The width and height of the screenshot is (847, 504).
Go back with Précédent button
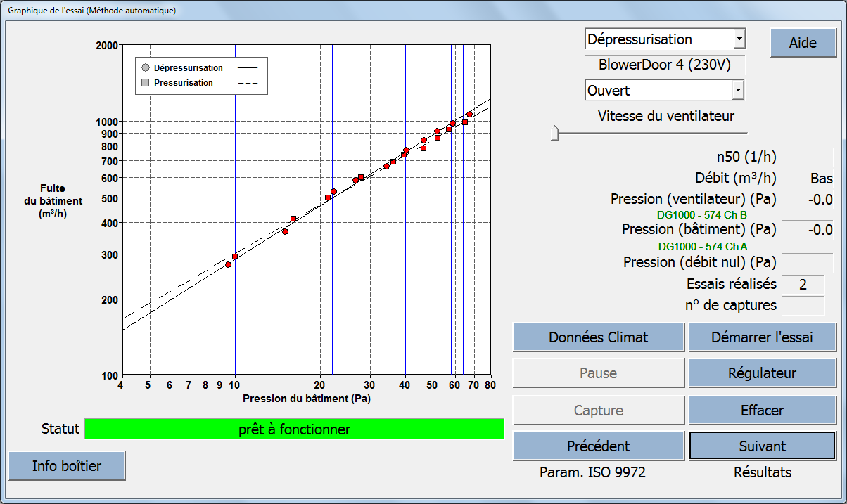click(599, 446)
